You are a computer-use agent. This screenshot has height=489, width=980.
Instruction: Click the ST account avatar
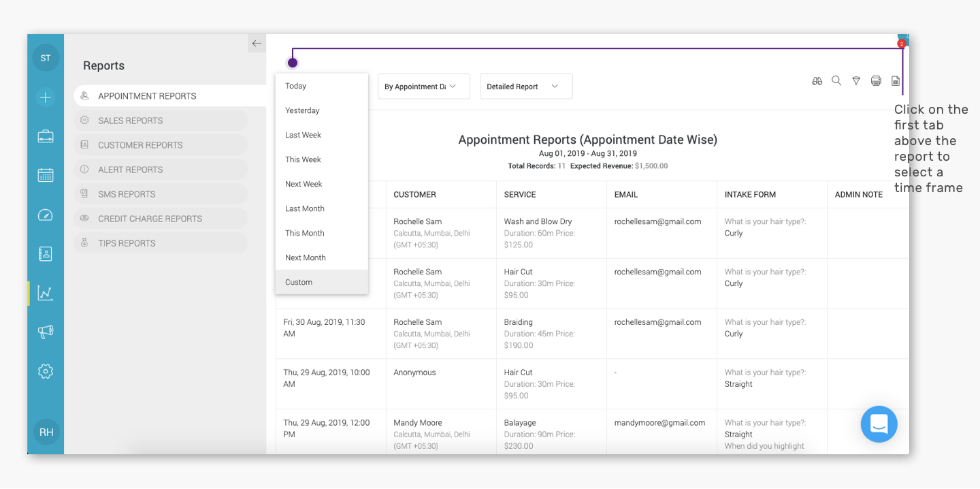(46, 59)
